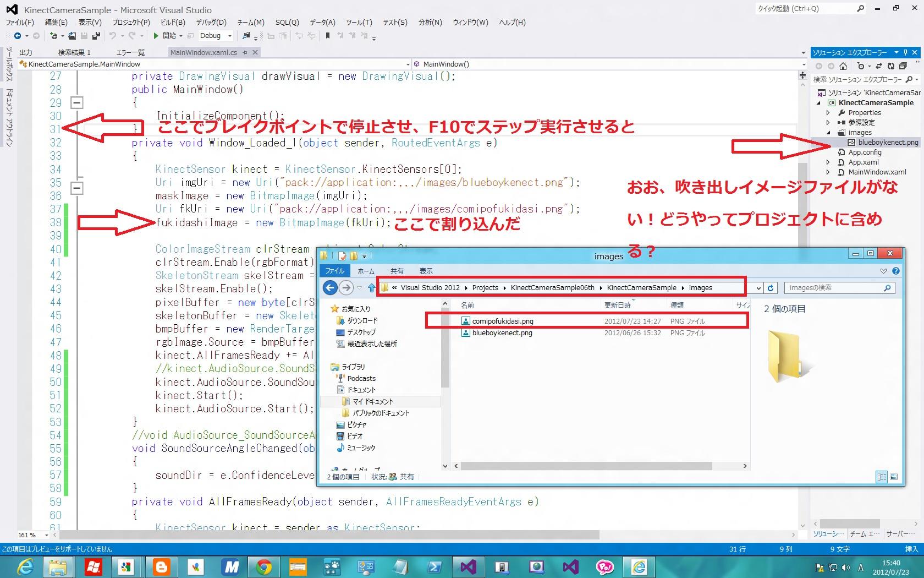924x578 pixels.
Task: Collapse the images folder in Solution Explorer
Action: point(828,133)
